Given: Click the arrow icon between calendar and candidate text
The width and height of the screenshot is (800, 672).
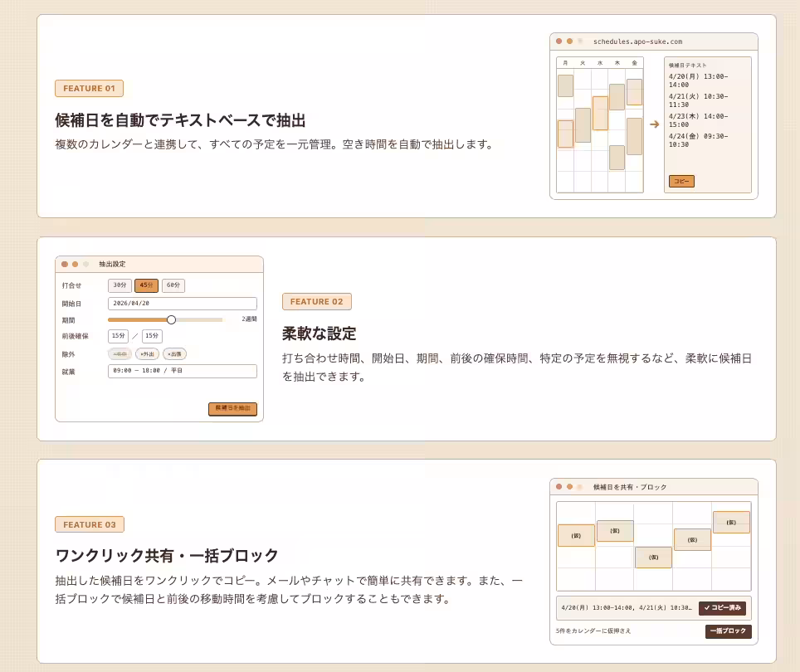Looking at the screenshot, I should (x=654, y=123).
